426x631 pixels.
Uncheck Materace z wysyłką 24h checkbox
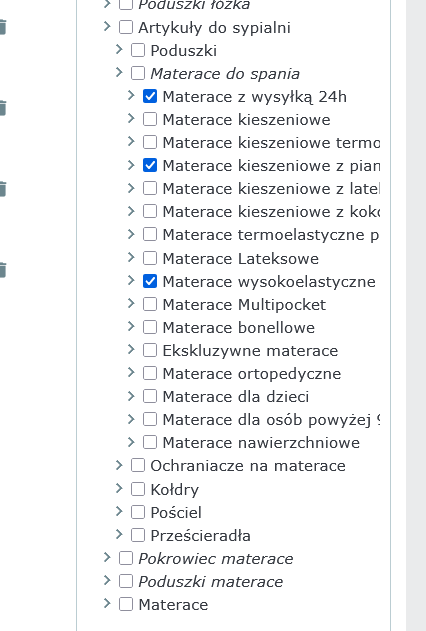pos(150,97)
